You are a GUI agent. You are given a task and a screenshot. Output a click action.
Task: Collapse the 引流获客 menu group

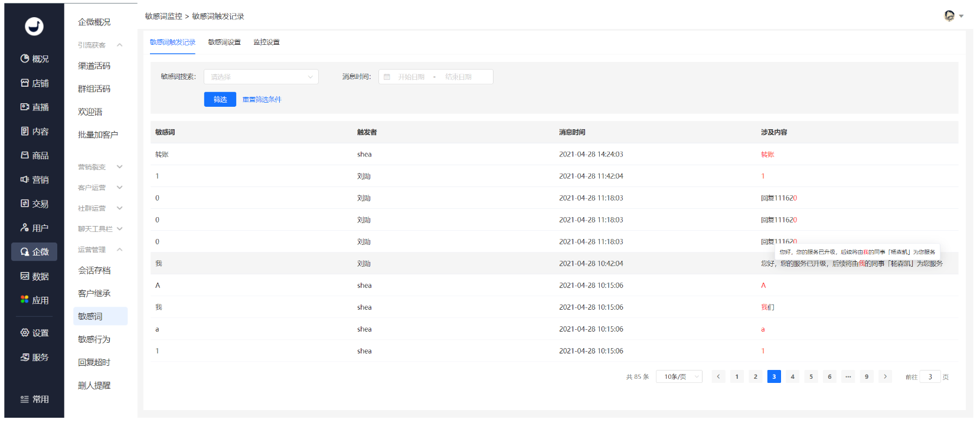(100, 45)
